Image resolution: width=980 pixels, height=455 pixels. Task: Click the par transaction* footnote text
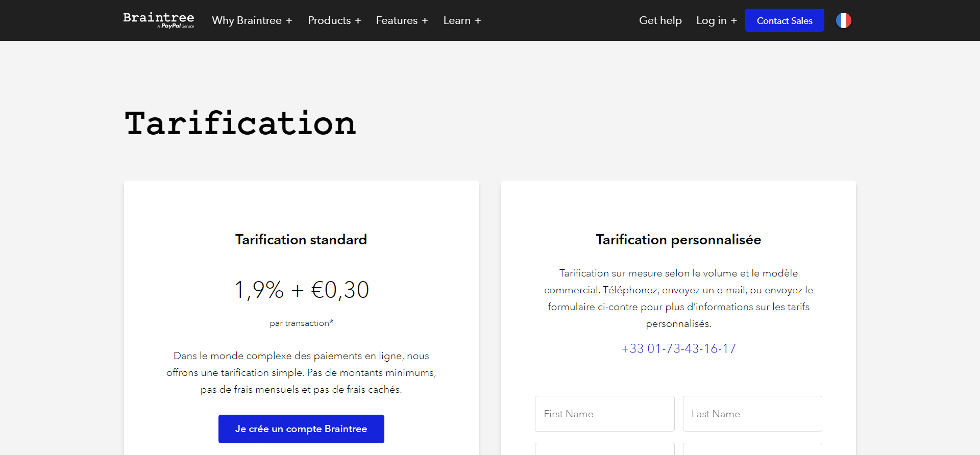pyautogui.click(x=301, y=323)
